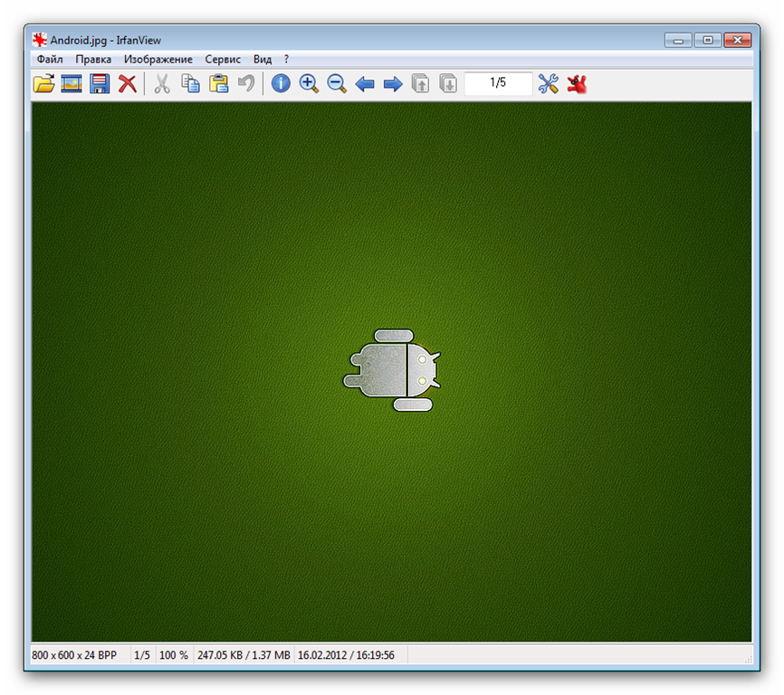Click the red IrfanView cat About icon
The image size is (784, 695).
[x=577, y=84]
